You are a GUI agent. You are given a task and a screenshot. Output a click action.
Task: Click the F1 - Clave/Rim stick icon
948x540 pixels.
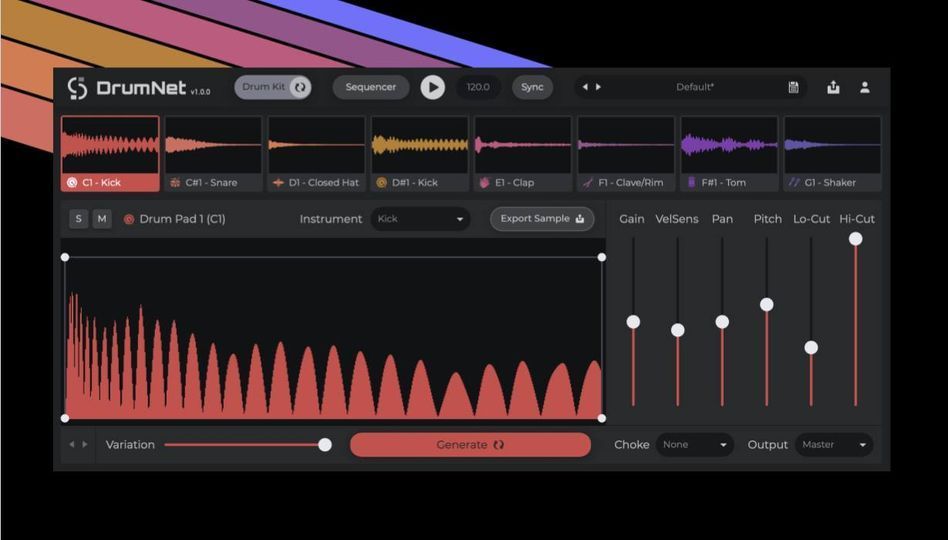[x=588, y=182]
